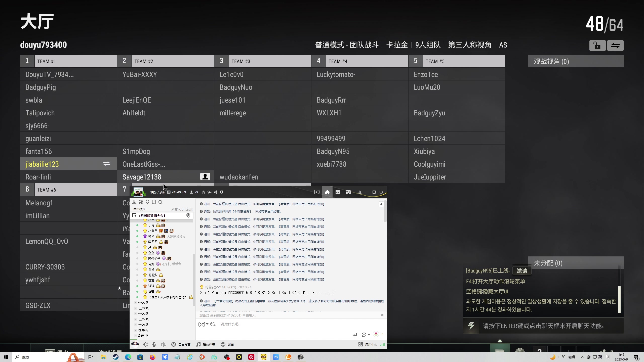Click the headset support icon above channel tree

point(141,202)
